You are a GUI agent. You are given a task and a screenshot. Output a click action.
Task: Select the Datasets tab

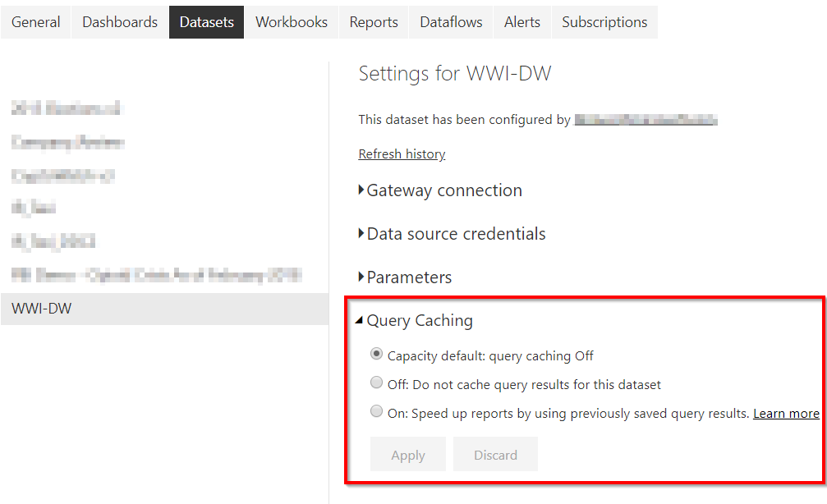(206, 22)
